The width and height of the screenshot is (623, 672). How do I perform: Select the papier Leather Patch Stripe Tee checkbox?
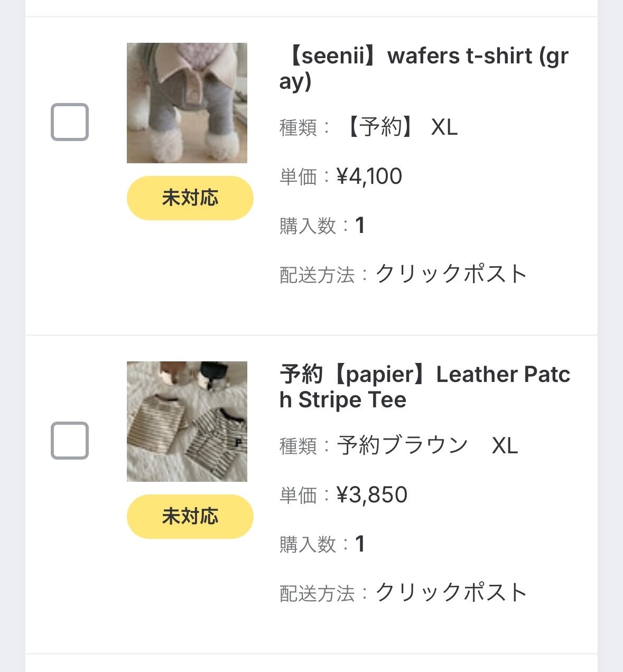coord(69,440)
